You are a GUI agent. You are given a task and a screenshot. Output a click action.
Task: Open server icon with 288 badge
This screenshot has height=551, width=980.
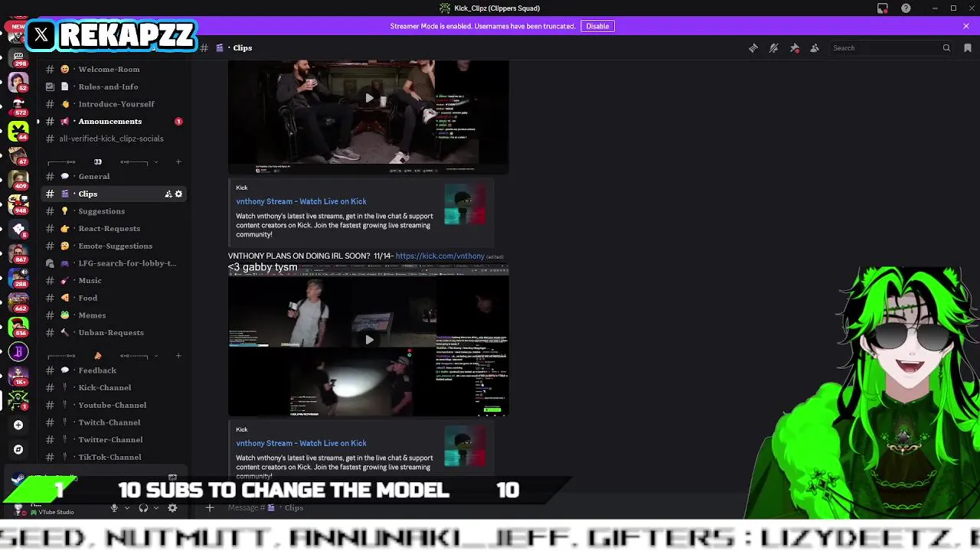point(18,278)
